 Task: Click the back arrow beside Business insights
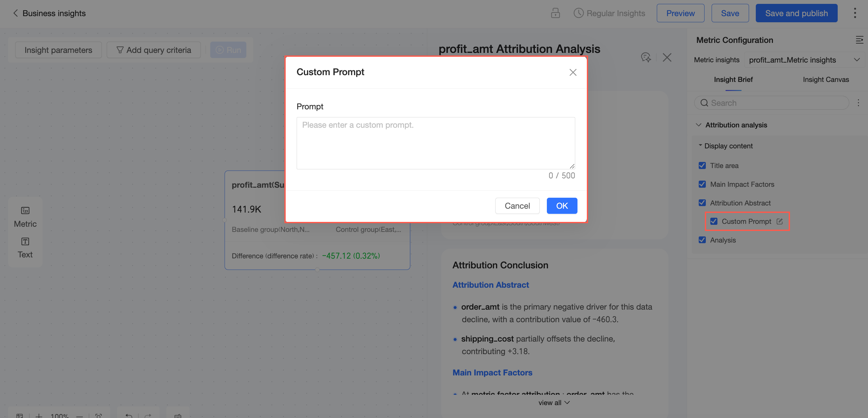tap(15, 13)
